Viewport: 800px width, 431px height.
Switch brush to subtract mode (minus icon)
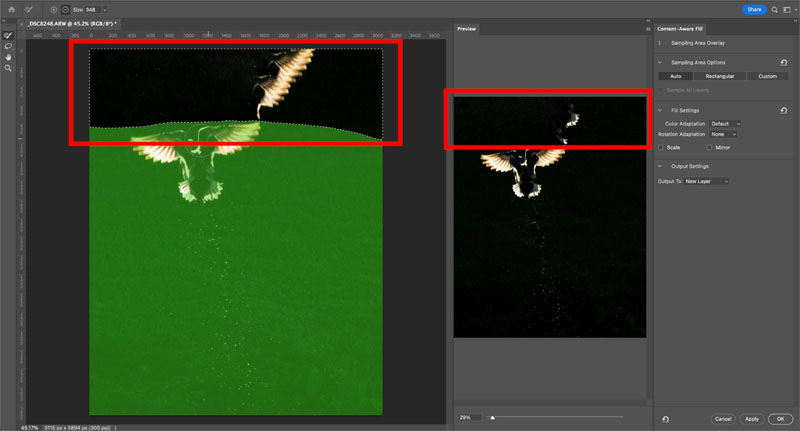[64, 9]
